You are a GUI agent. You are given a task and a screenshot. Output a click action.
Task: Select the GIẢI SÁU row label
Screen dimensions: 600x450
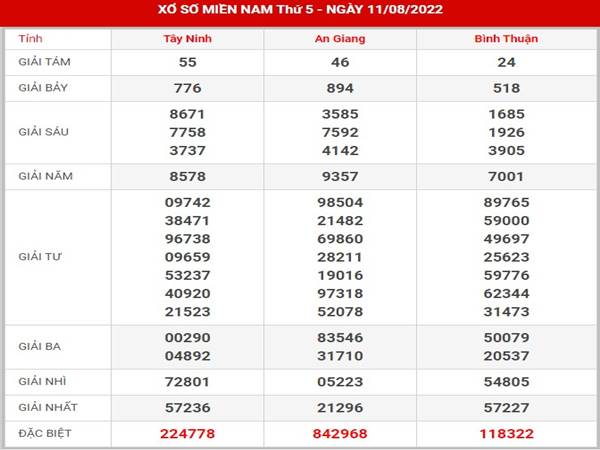[x=45, y=131]
